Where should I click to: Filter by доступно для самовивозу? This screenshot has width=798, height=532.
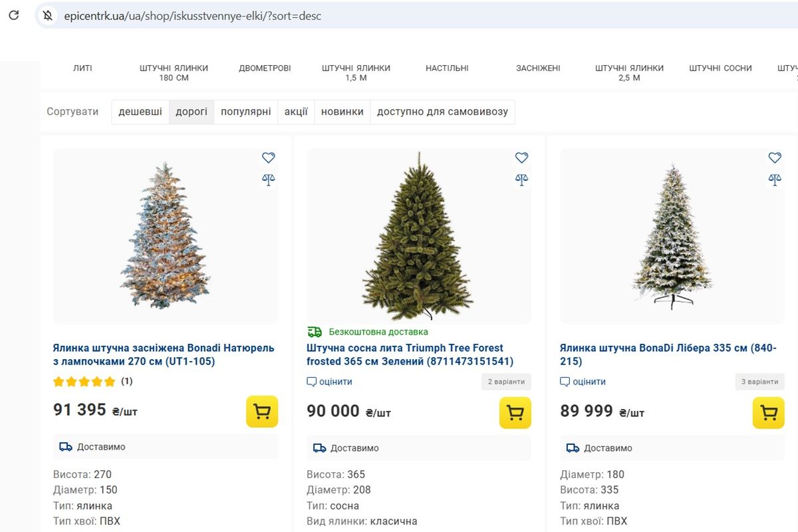(442, 112)
